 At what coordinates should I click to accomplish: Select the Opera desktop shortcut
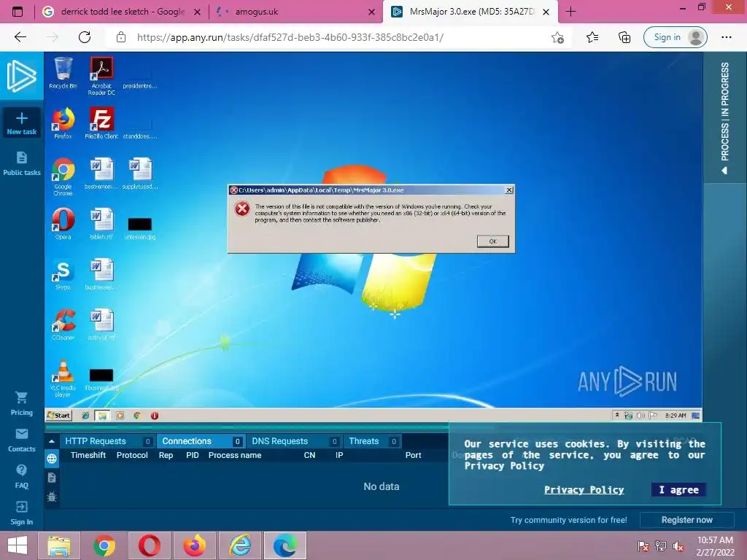63,224
